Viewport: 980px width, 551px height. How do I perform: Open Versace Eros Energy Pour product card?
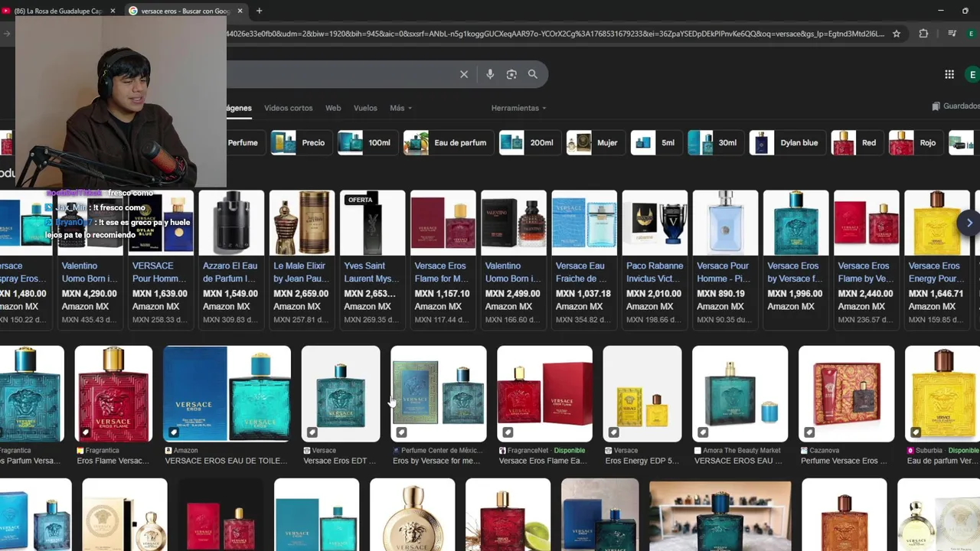click(x=936, y=260)
